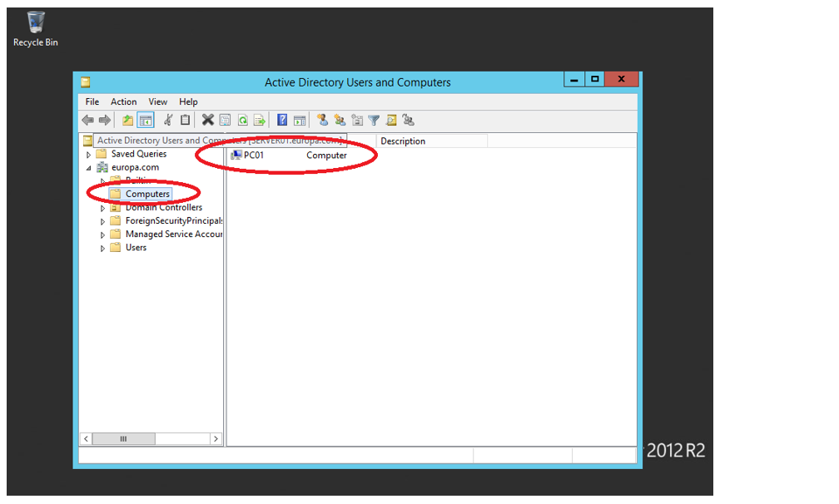This screenshot has height=504, width=839.
Task: Select the europa.com domain node
Action: point(136,167)
